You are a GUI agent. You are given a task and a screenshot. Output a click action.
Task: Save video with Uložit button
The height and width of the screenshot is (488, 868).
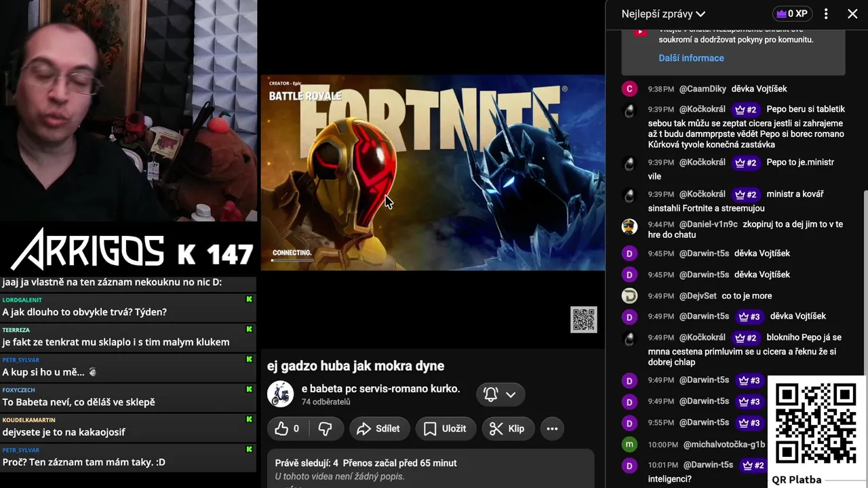point(445,428)
